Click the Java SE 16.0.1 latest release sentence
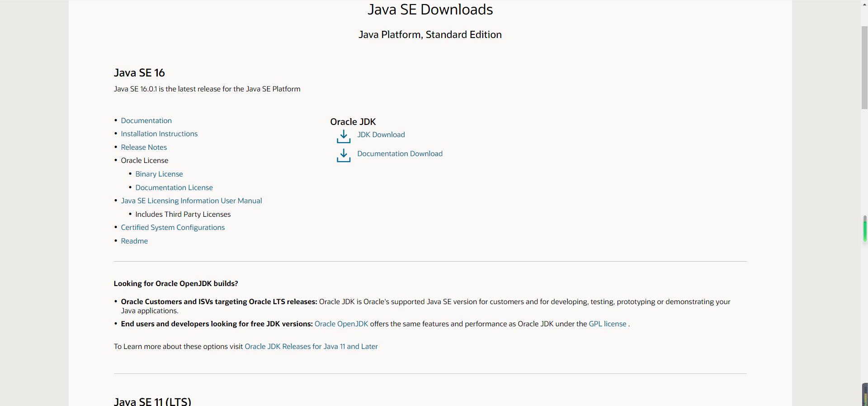Screen dimensions: 868x406 coord(207,89)
